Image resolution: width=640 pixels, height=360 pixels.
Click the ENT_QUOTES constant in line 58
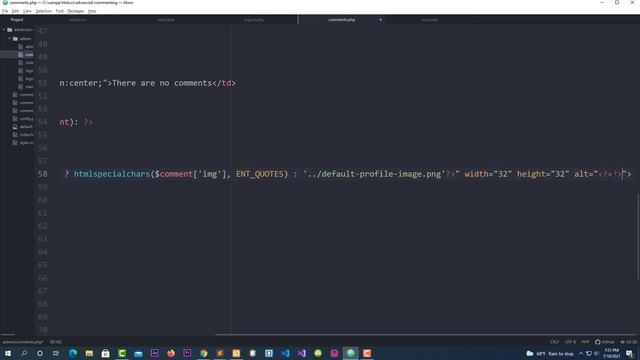pyautogui.click(x=260, y=174)
